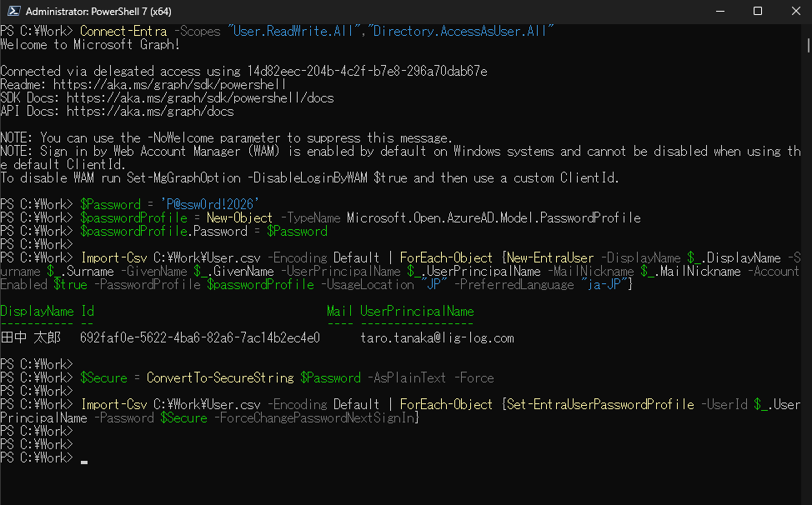Click the user Id starting with 692faf0e
The image size is (812, 505).
pyautogui.click(x=200, y=337)
